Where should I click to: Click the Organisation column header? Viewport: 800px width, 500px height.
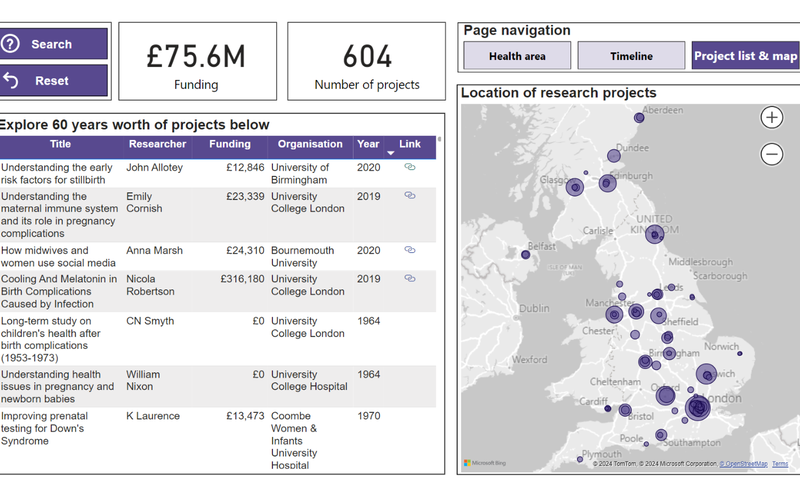pyautogui.click(x=310, y=144)
